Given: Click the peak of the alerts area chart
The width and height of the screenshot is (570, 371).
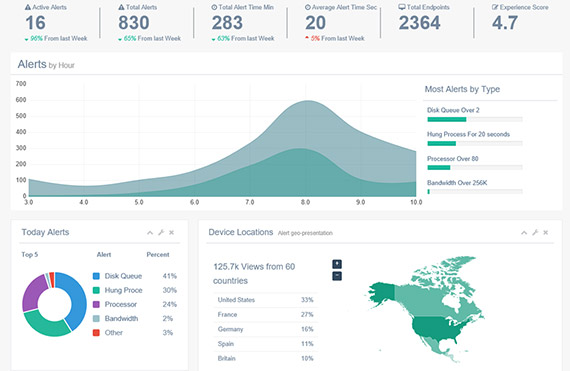Looking at the screenshot, I should coord(308,101).
